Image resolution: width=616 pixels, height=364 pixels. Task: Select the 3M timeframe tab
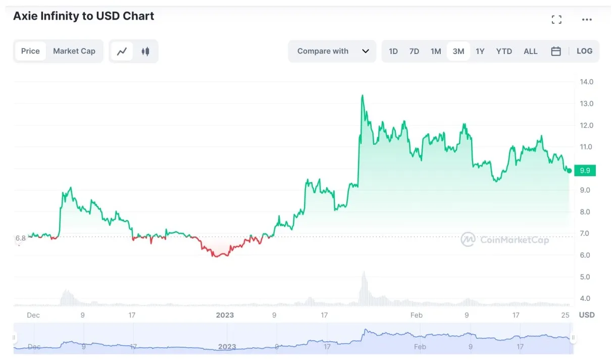click(x=458, y=51)
